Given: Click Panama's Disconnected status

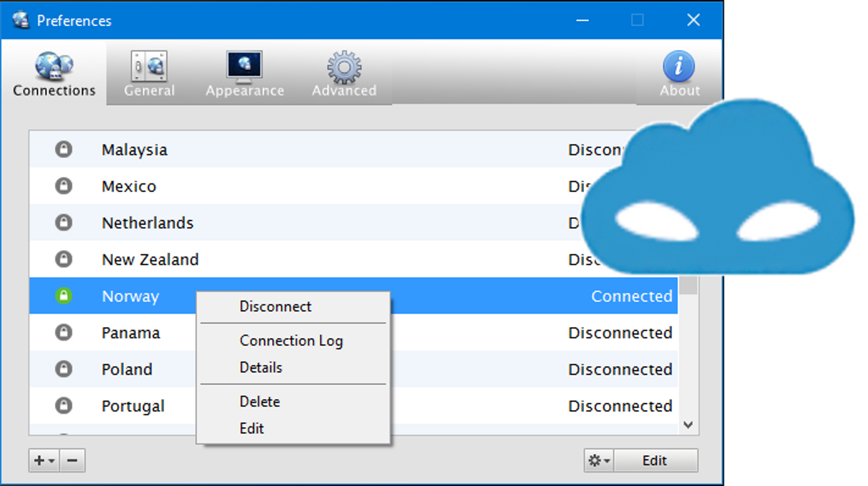Looking at the screenshot, I should (x=621, y=333).
